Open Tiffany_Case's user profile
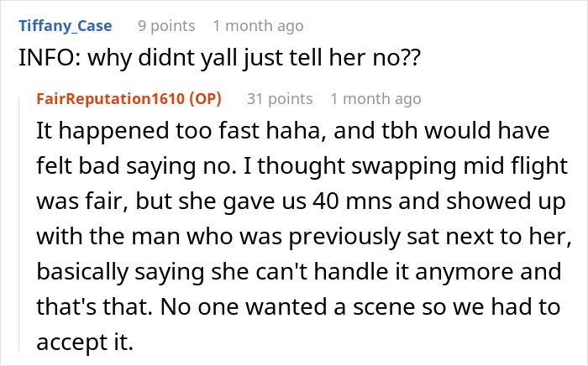 coord(66,26)
